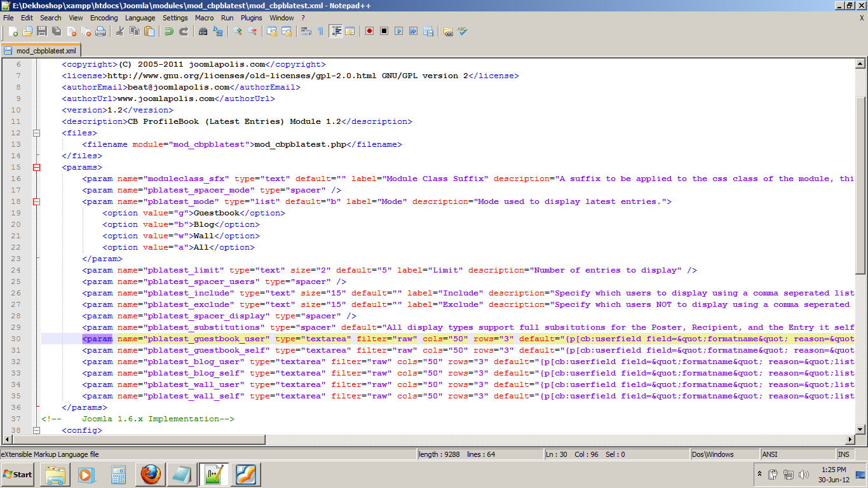Click 'Ln : 30' status bar text
Image resolution: width=868 pixels, height=488 pixels.
pos(557,454)
